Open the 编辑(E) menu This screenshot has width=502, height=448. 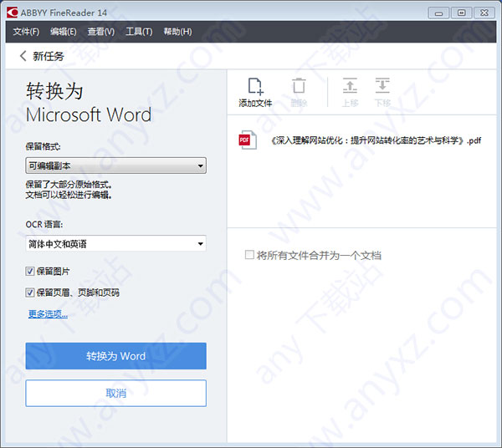[64, 32]
